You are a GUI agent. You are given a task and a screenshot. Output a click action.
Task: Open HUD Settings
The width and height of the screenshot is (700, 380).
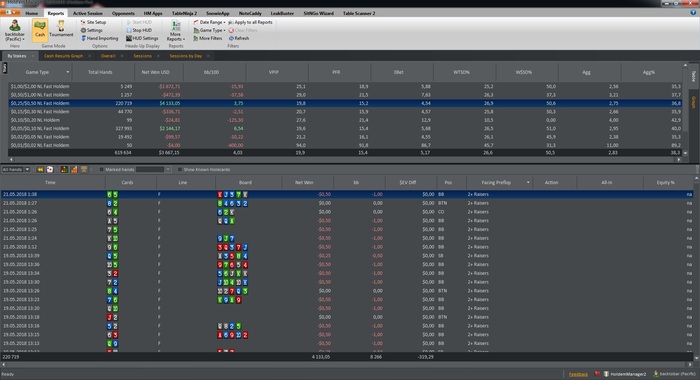pos(142,38)
